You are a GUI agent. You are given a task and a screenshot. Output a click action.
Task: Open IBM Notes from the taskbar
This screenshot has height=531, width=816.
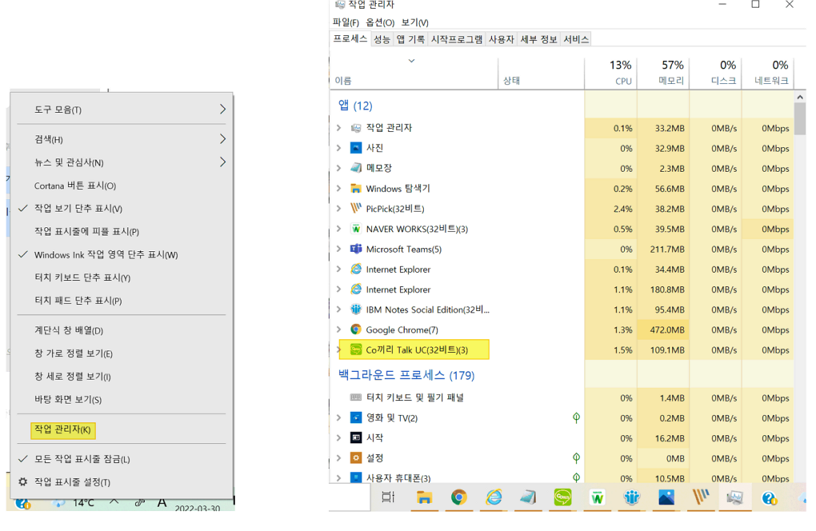point(632,498)
